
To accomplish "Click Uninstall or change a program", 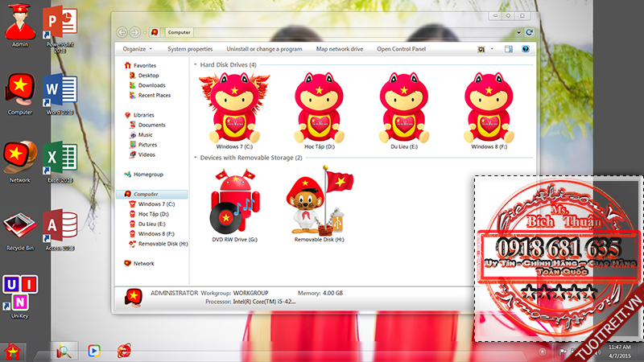I will (264, 49).
